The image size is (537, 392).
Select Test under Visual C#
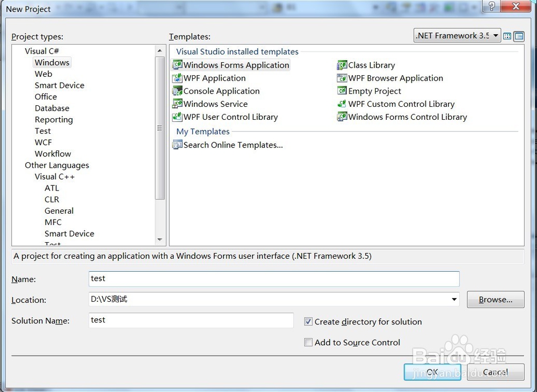[x=43, y=131]
